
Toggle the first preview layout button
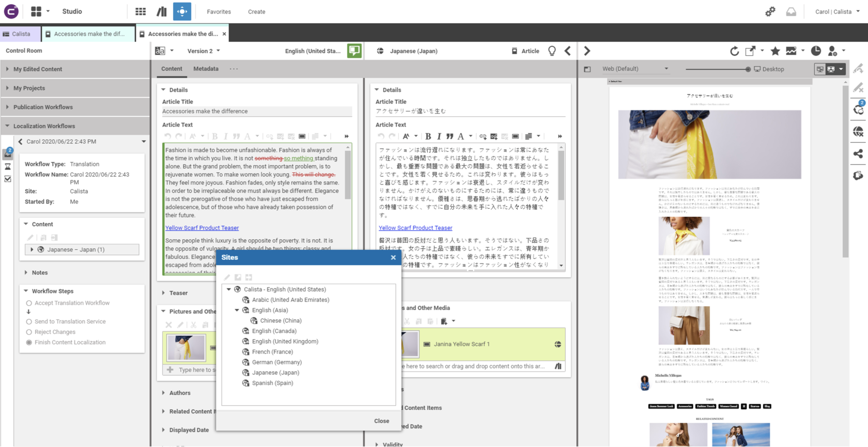point(820,69)
